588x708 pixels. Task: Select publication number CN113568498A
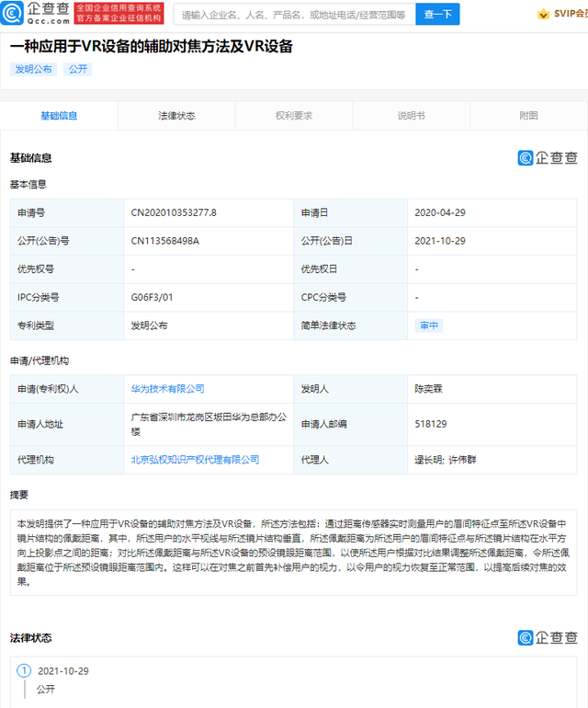coord(164,241)
